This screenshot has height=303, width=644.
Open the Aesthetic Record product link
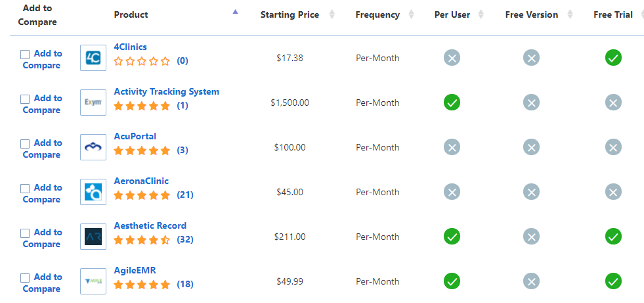point(150,225)
